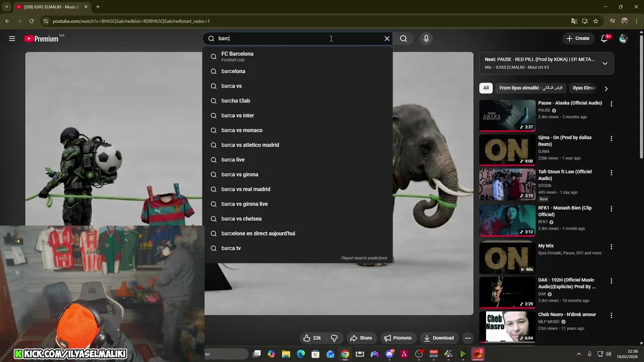Open options for Tafi-Stoun ft Law video
Screen dimensions: 644x362
coord(611,172)
